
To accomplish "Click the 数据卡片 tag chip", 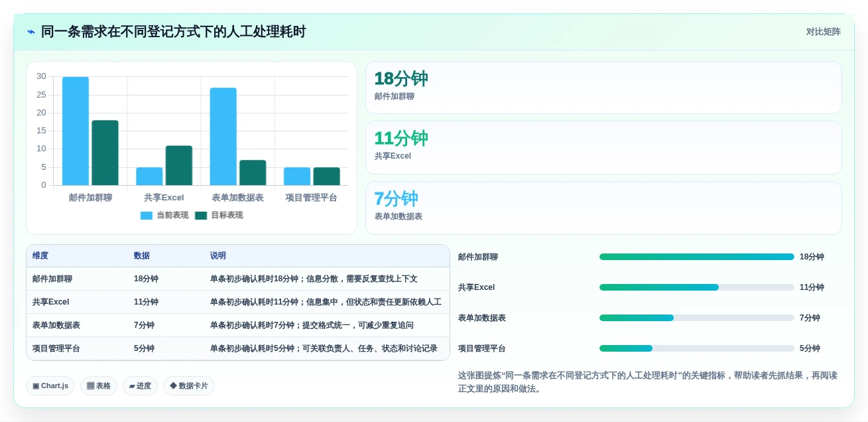I will click(189, 386).
